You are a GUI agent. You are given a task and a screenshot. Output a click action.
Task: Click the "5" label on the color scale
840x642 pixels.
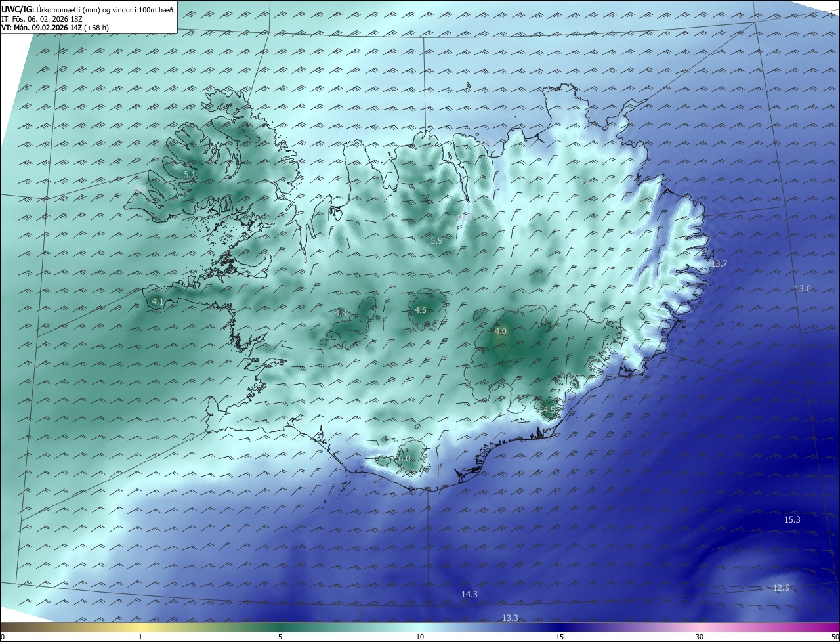click(x=280, y=637)
